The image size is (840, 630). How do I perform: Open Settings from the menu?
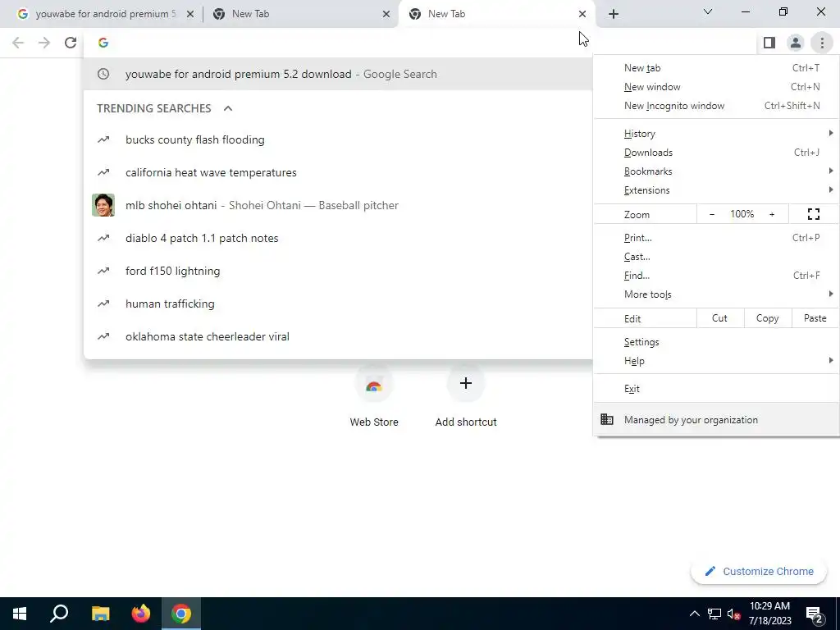[x=716, y=342]
